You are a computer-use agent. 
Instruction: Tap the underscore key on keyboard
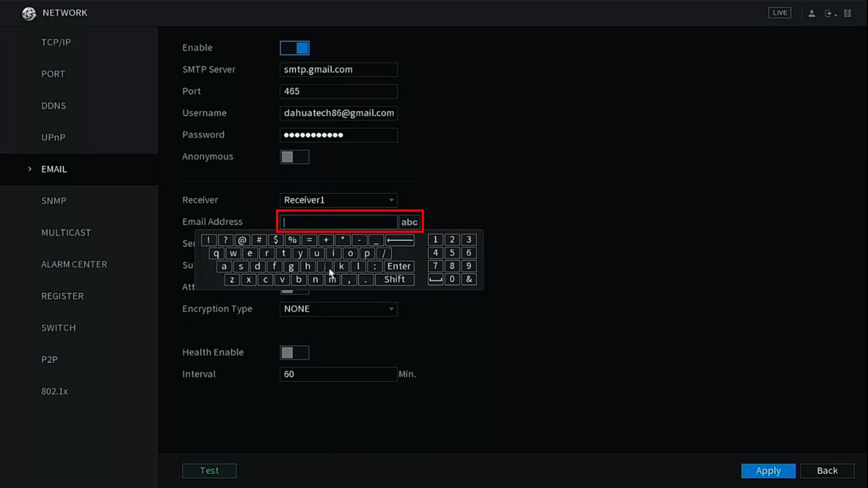(376, 240)
